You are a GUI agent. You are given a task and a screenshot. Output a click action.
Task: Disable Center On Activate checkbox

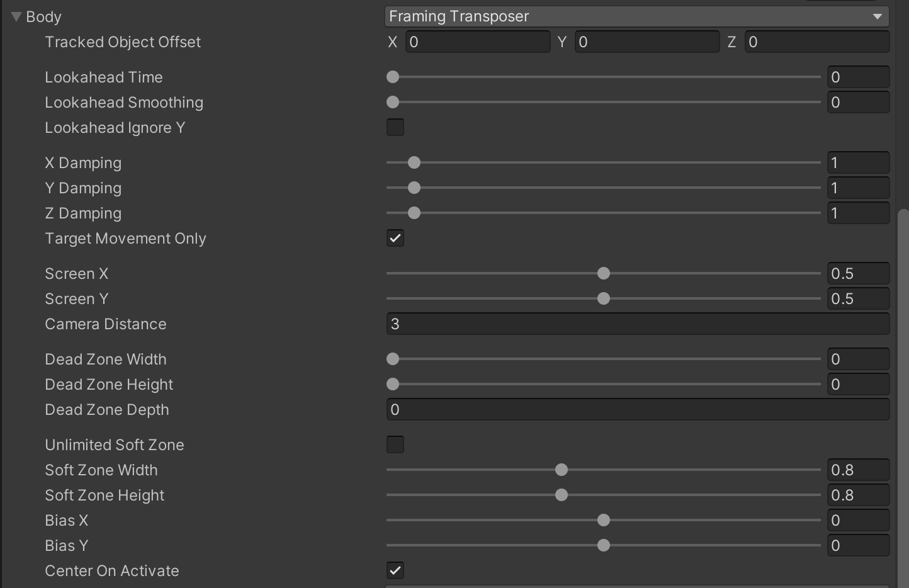point(395,570)
